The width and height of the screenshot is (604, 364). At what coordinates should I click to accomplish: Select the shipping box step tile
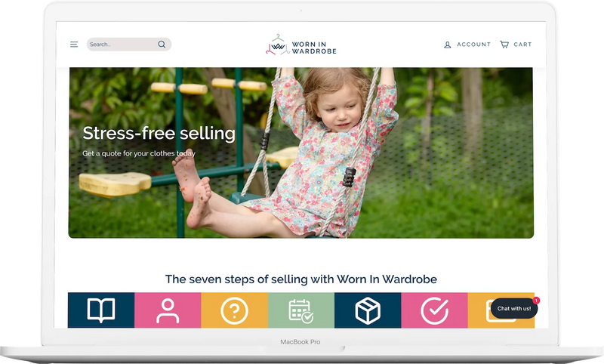coord(368,310)
